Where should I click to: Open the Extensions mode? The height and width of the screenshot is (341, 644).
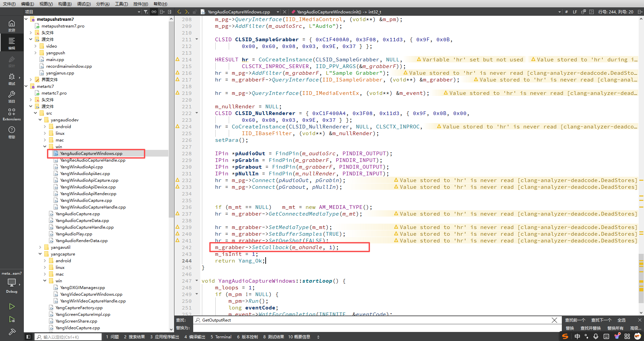coord(12,115)
